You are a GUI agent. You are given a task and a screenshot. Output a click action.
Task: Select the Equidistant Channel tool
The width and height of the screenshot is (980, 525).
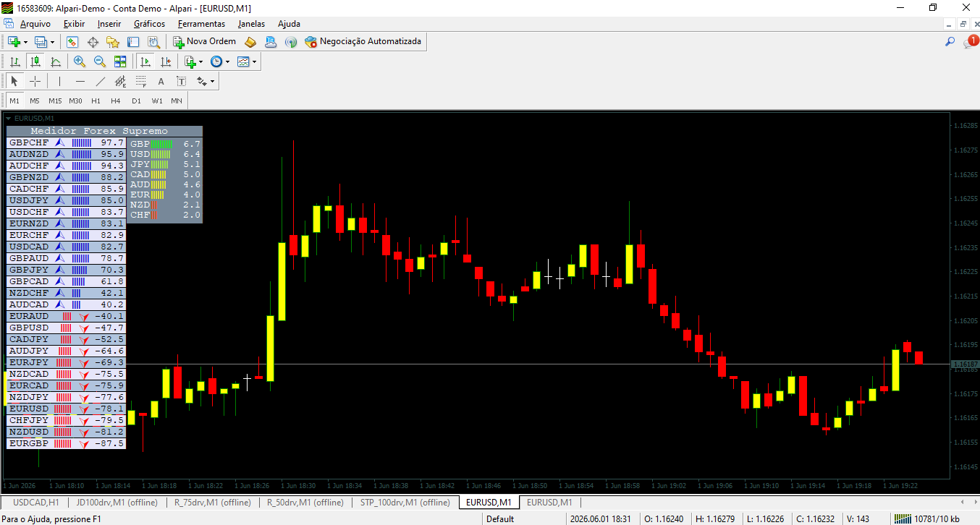click(x=121, y=82)
